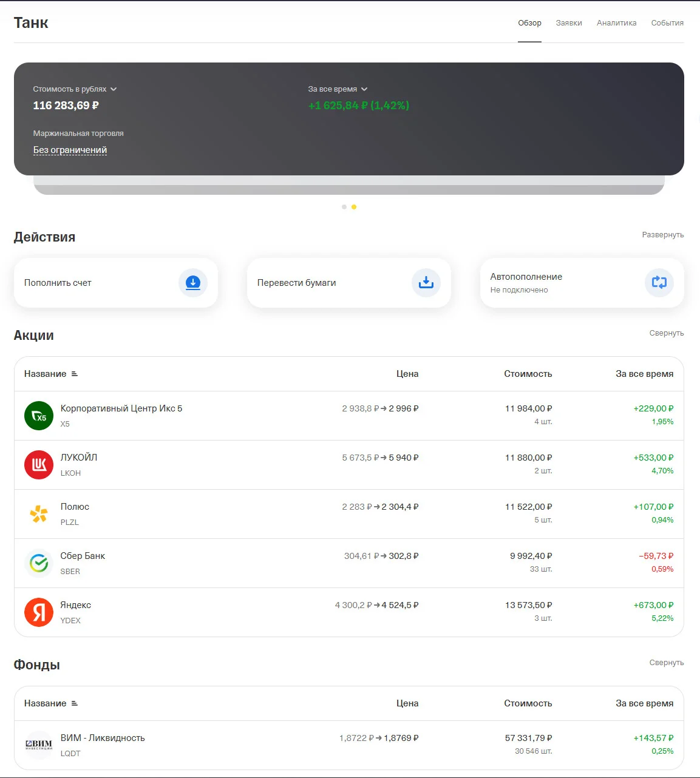Click the Маржинальная торговля label
The width and height of the screenshot is (700, 778).
[78, 134]
